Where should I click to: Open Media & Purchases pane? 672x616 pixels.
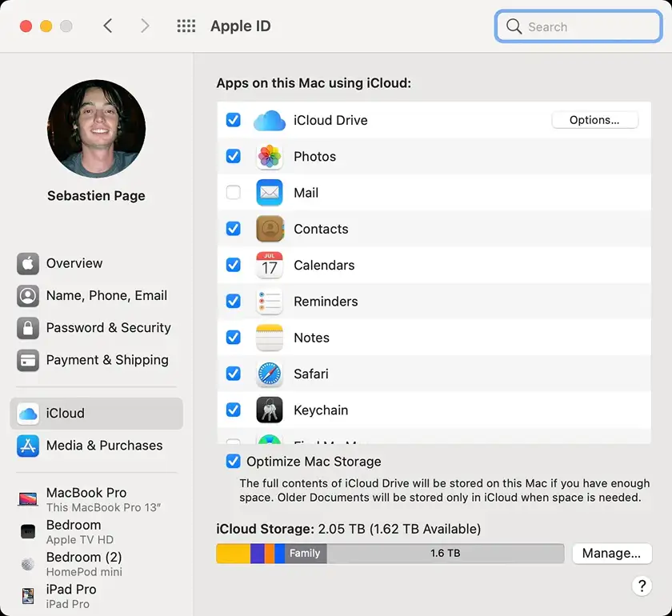pyautogui.click(x=104, y=446)
